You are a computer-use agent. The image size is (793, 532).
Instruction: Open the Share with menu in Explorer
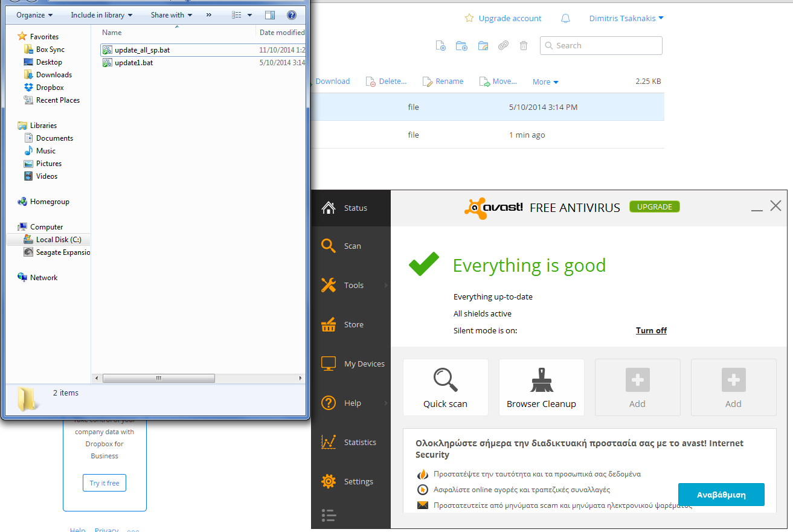click(x=172, y=14)
